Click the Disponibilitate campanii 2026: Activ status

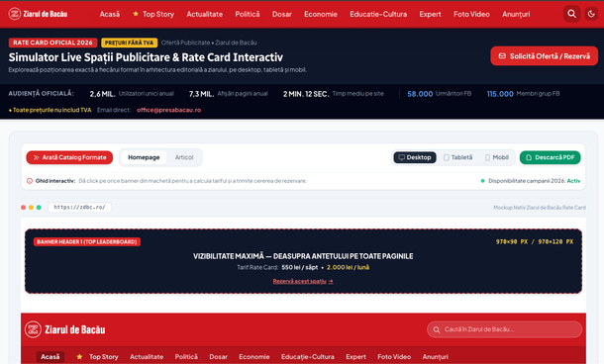(531, 181)
